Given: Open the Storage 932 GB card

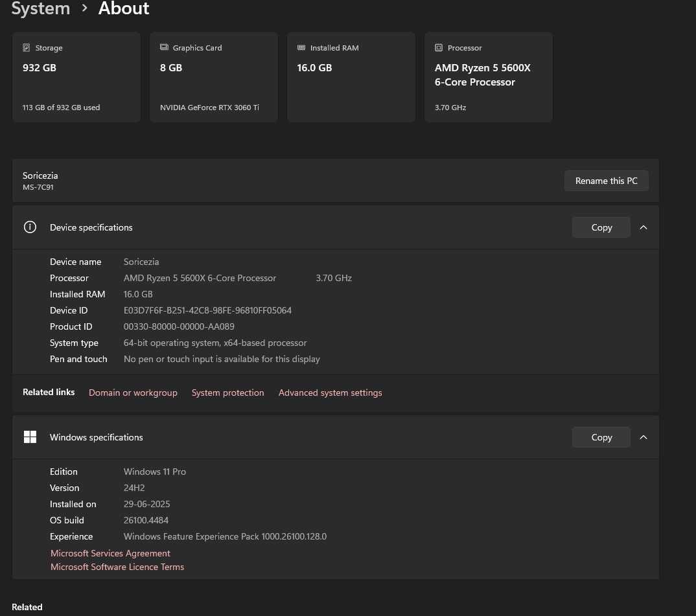Looking at the screenshot, I should [76, 77].
